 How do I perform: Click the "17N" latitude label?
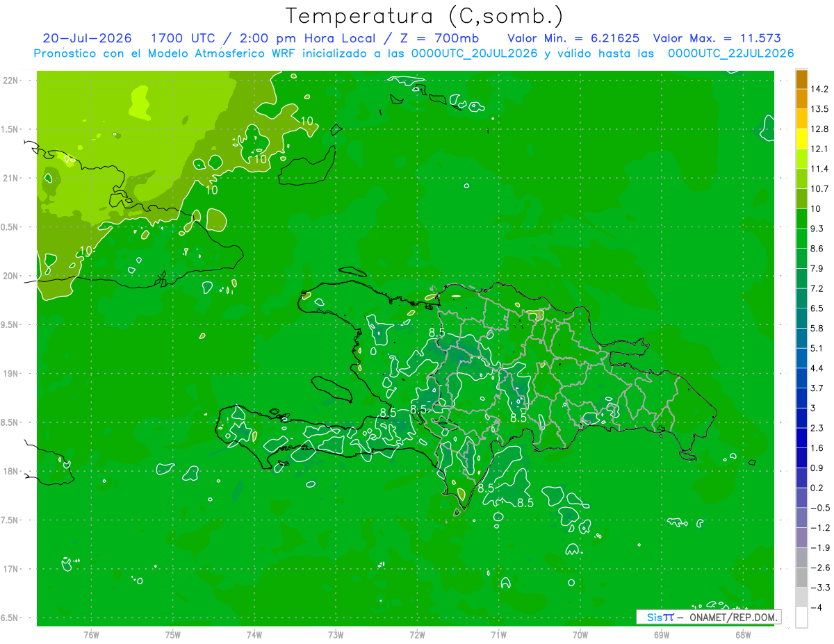pyautogui.click(x=12, y=569)
